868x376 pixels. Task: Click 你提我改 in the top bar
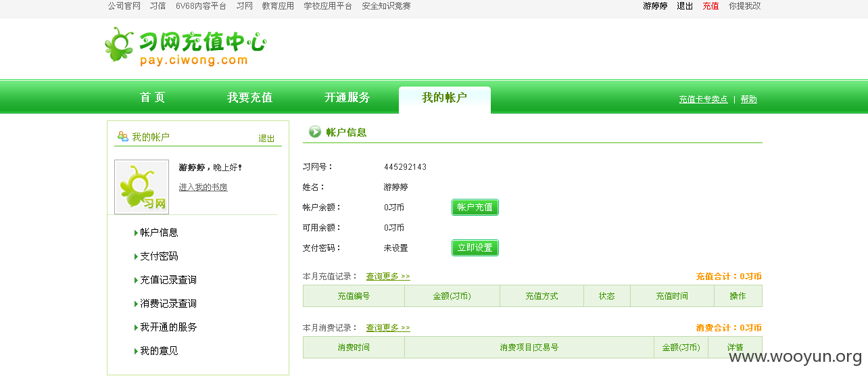click(x=745, y=6)
